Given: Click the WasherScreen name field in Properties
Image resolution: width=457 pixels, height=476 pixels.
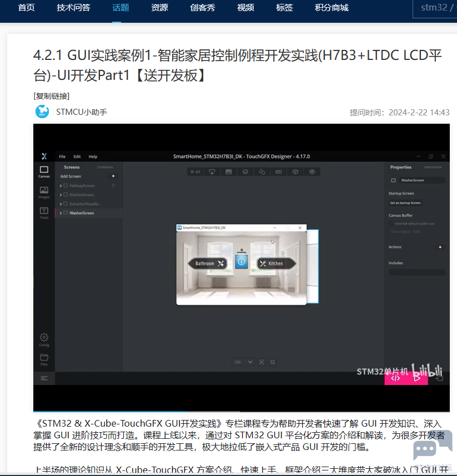Looking at the screenshot, I should (422, 180).
